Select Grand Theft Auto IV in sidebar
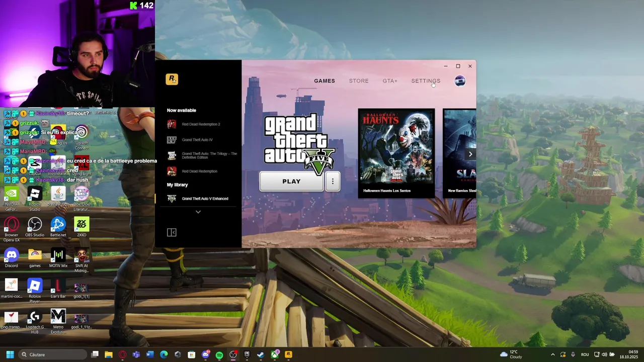644x362 pixels. point(198,140)
